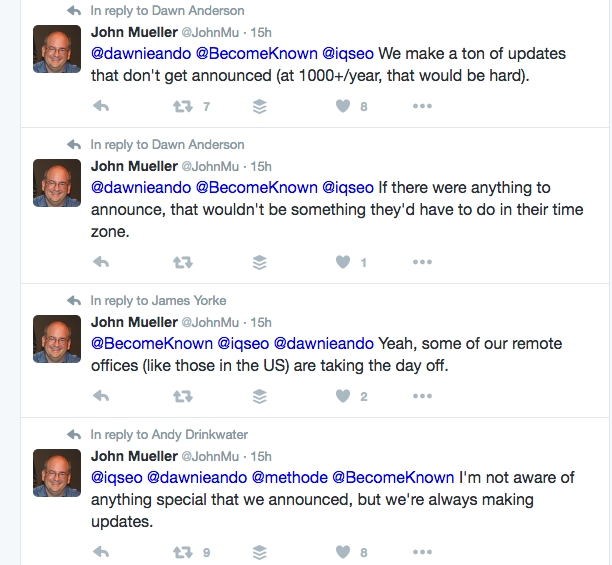Open the @methode mention link

290,478
